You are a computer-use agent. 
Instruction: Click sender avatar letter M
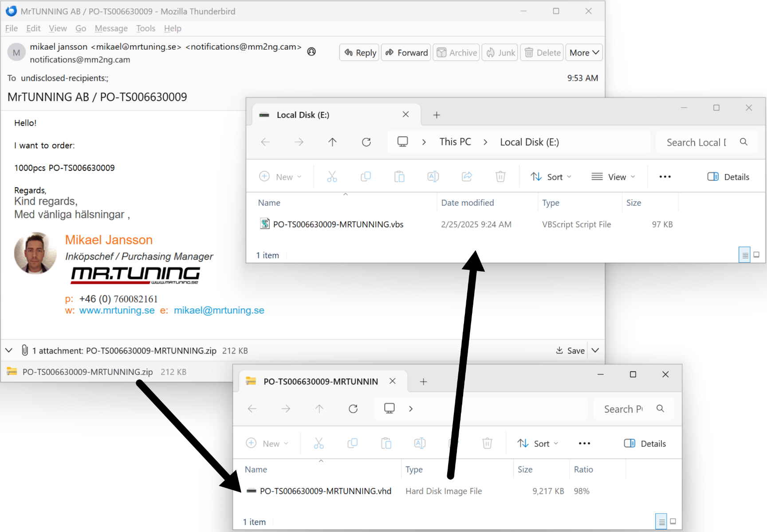(x=16, y=53)
